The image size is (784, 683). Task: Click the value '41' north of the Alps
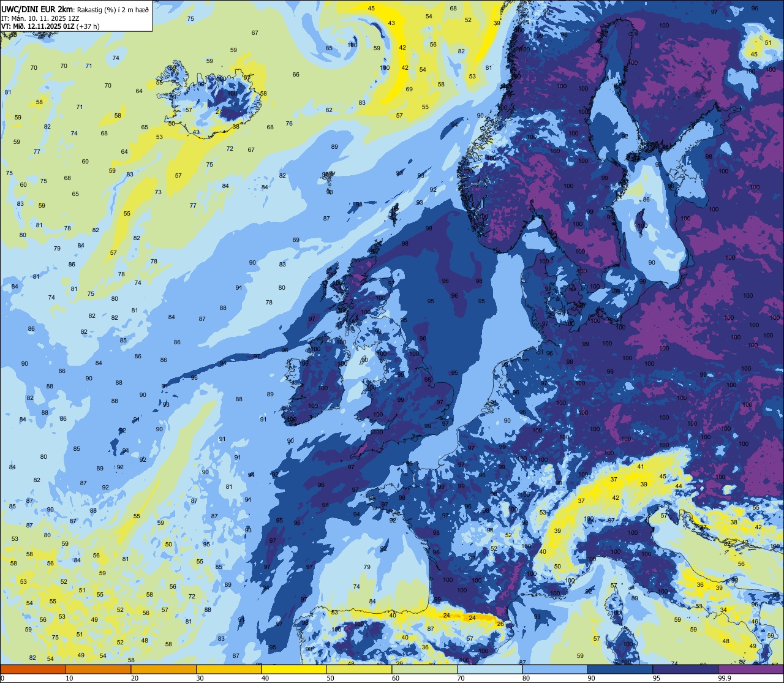tap(641, 467)
